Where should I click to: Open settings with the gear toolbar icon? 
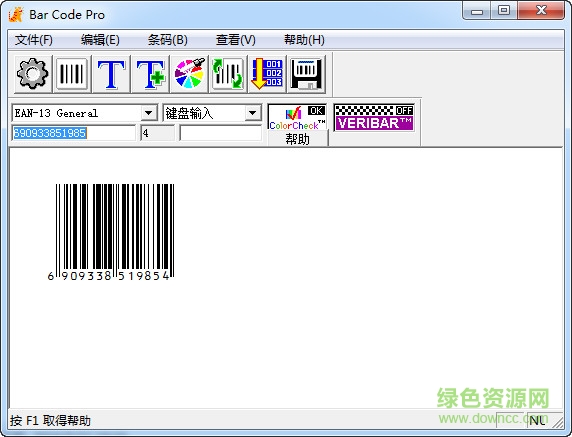click(x=33, y=74)
